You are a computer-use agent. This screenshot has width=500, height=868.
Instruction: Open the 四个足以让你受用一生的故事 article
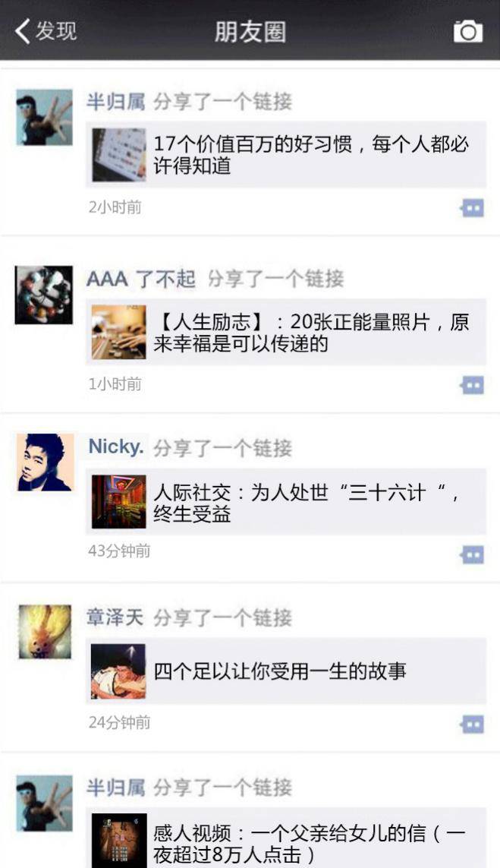point(286,671)
